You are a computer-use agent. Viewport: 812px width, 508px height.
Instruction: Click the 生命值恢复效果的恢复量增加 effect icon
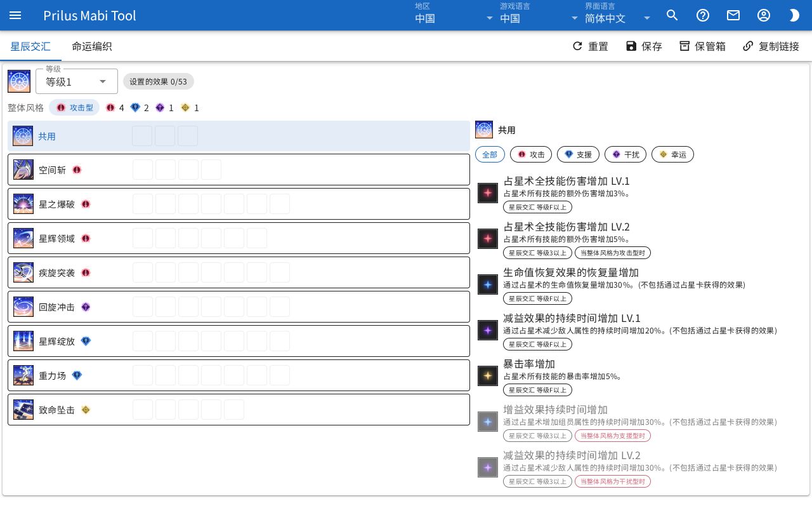488,284
